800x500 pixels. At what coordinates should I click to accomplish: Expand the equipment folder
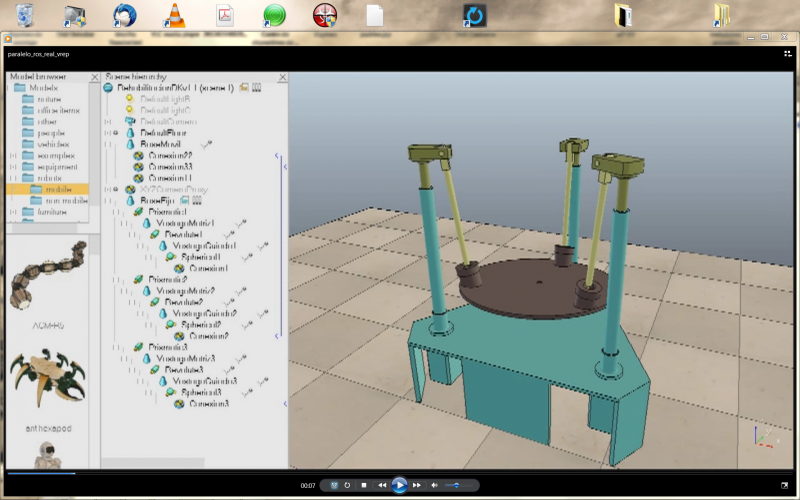(x=12, y=167)
